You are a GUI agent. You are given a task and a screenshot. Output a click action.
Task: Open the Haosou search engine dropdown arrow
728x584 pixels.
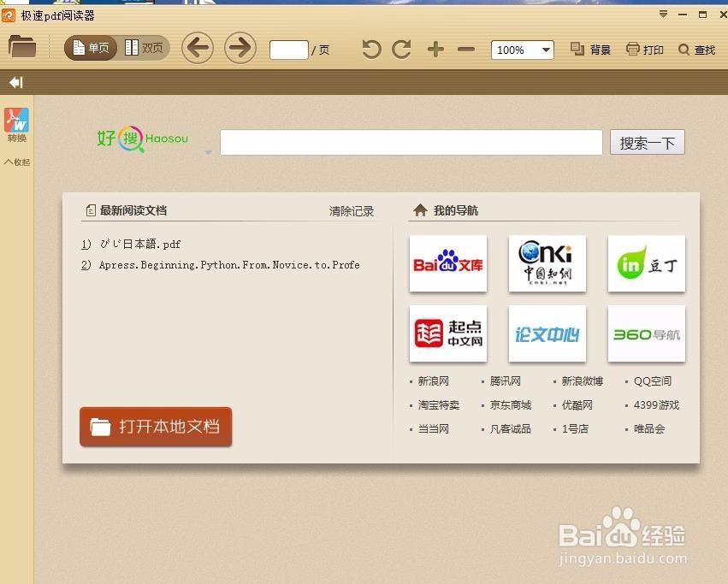(209, 152)
